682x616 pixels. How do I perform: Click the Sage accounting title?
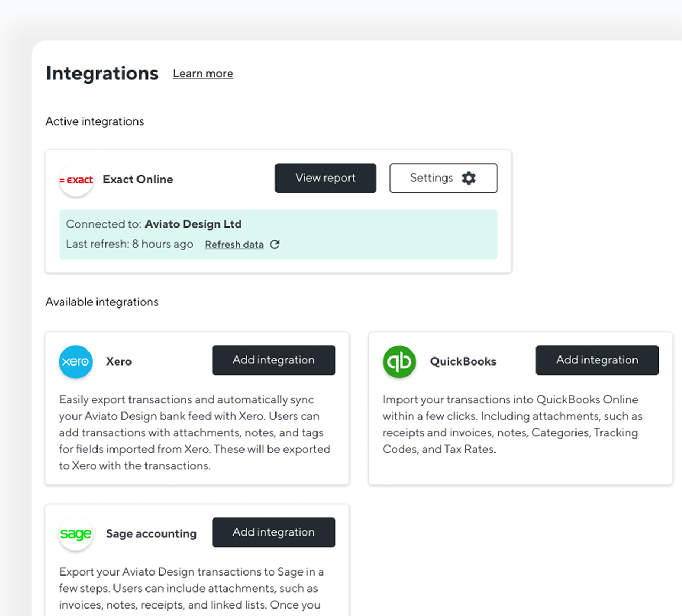click(x=151, y=534)
